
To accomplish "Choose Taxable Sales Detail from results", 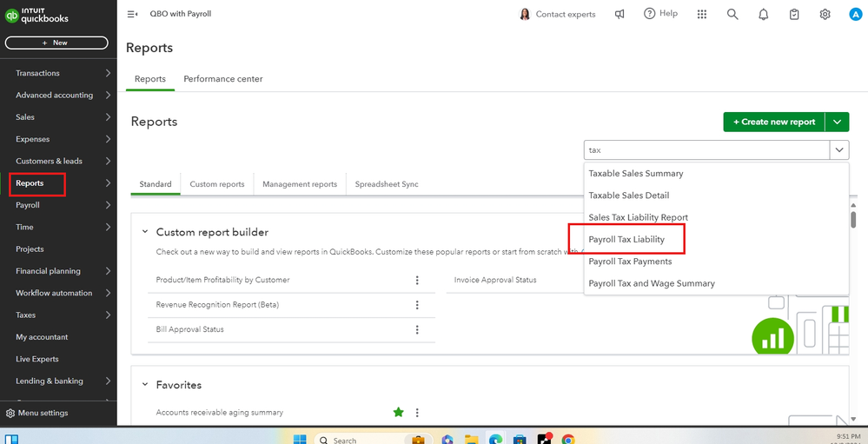I will click(x=629, y=195).
